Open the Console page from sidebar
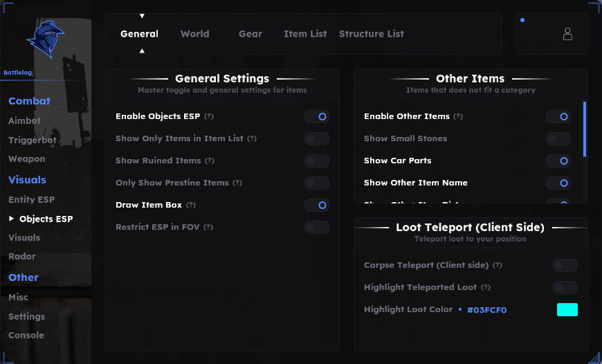 coord(26,335)
